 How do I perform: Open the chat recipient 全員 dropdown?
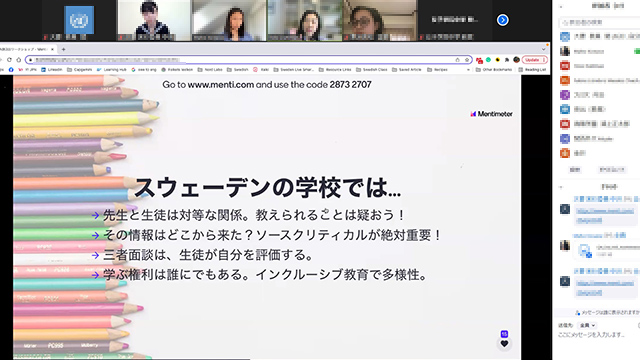tap(588, 325)
